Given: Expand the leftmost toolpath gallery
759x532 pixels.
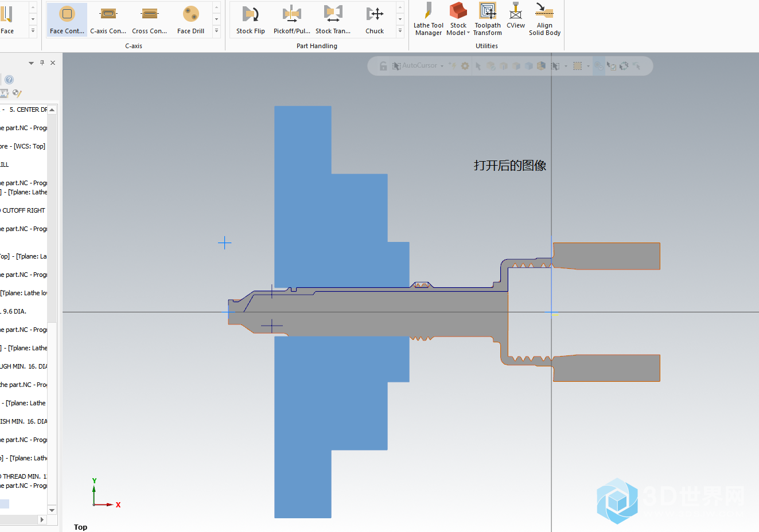Looking at the screenshot, I should [x=33, y=31].
